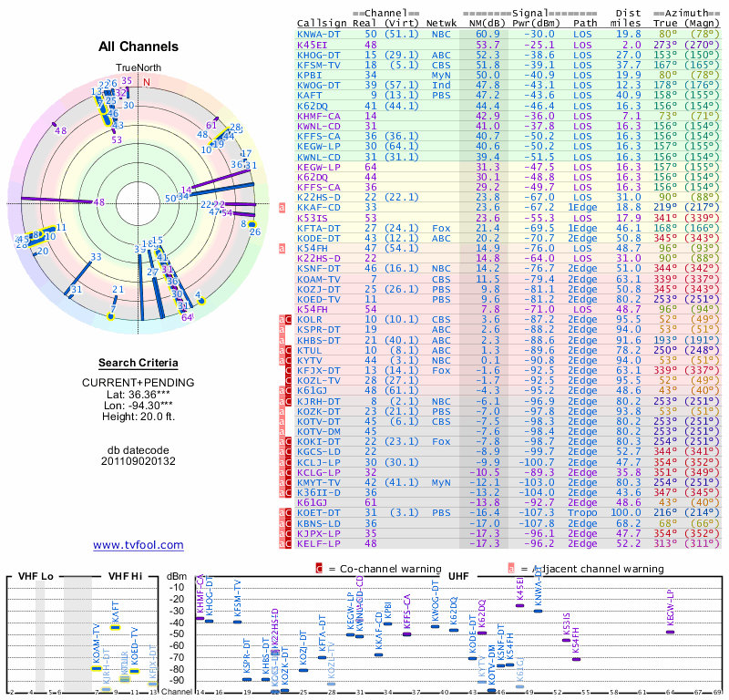Select K36II-D callsign in the table
Image resolution: width=729 pixels, height=700 pixels.
[318, 492]
